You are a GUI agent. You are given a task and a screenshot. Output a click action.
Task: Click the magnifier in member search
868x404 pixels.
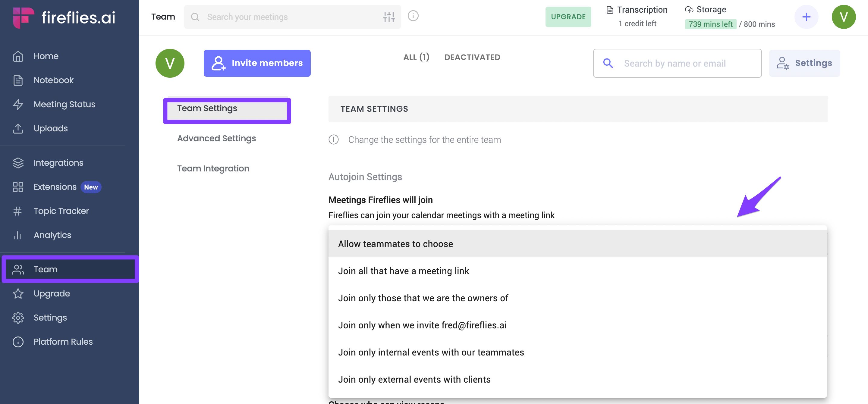608,63
